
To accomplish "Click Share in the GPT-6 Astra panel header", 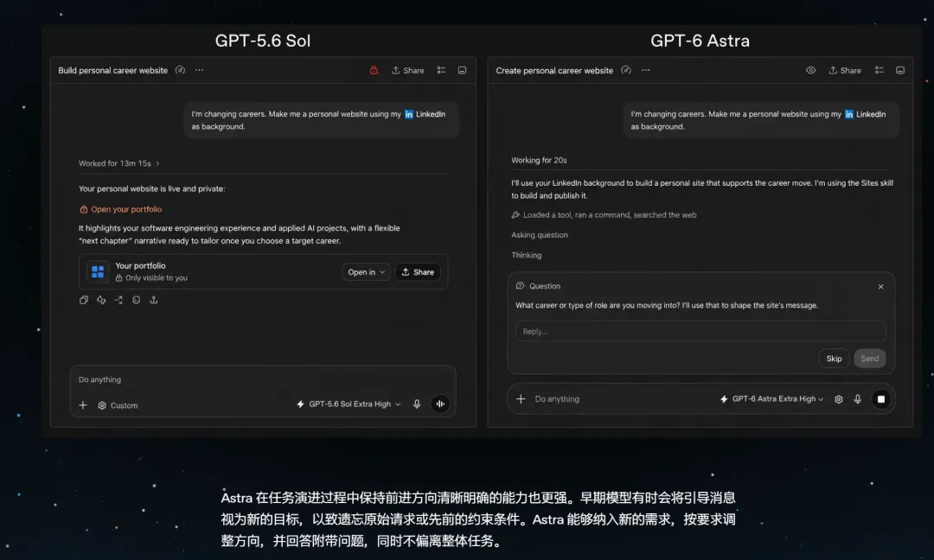I will coord(845,70).
